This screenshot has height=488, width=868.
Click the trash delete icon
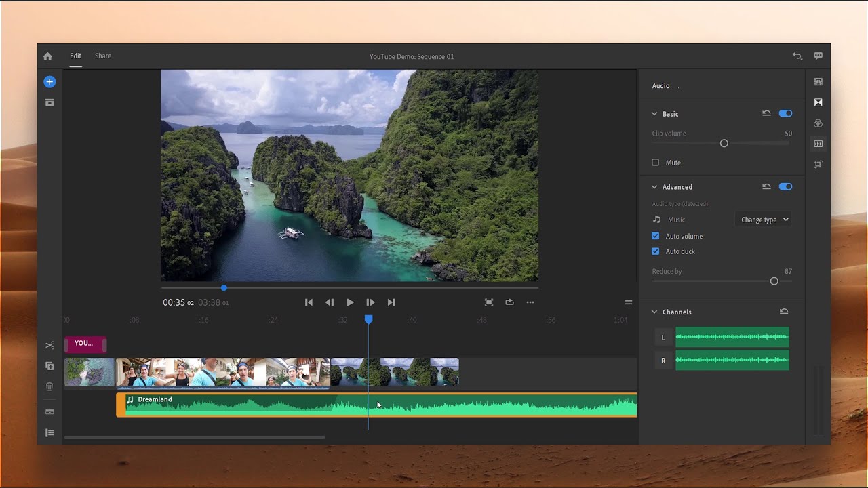click(50, 387)
